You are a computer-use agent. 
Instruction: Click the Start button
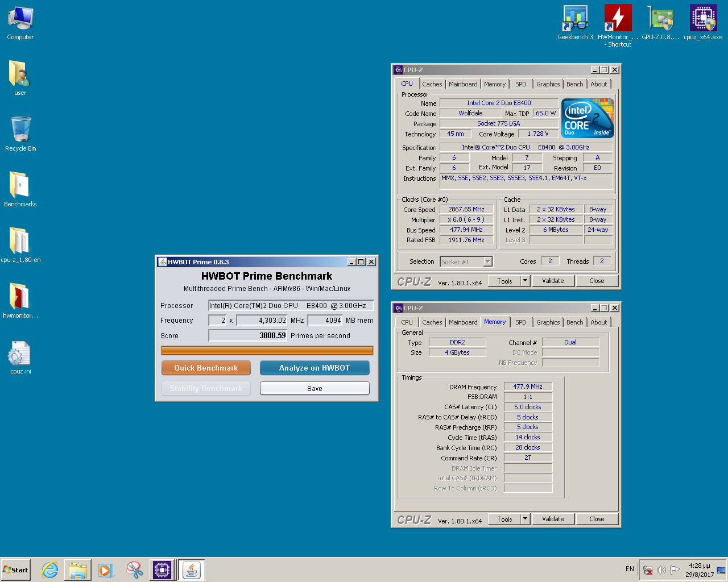(15, 570)
